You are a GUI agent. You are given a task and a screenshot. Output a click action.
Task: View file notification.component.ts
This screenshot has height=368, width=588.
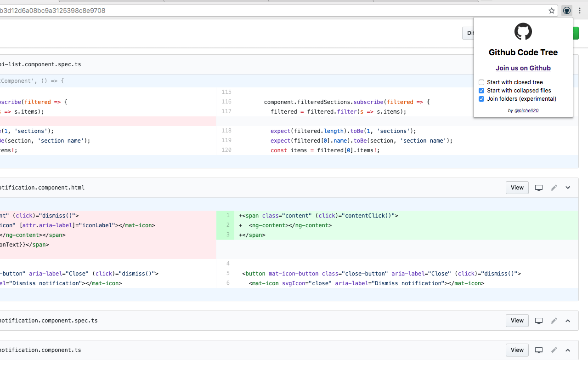[517, 350]
